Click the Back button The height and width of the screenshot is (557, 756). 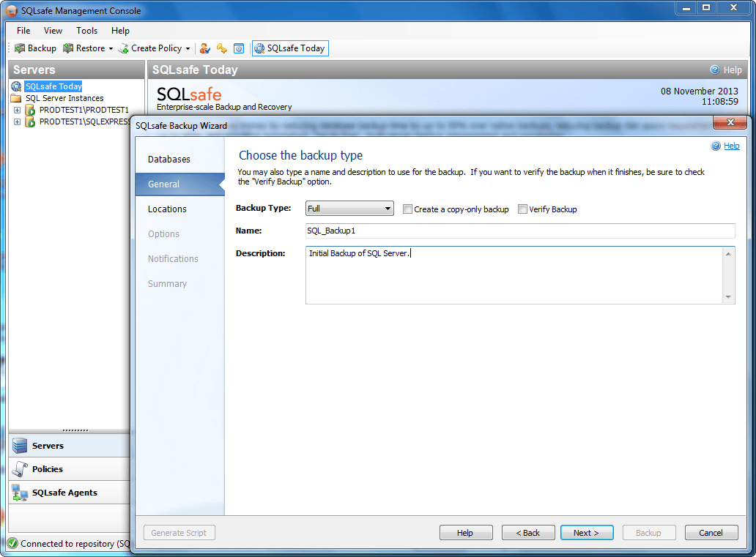[528, 532]
